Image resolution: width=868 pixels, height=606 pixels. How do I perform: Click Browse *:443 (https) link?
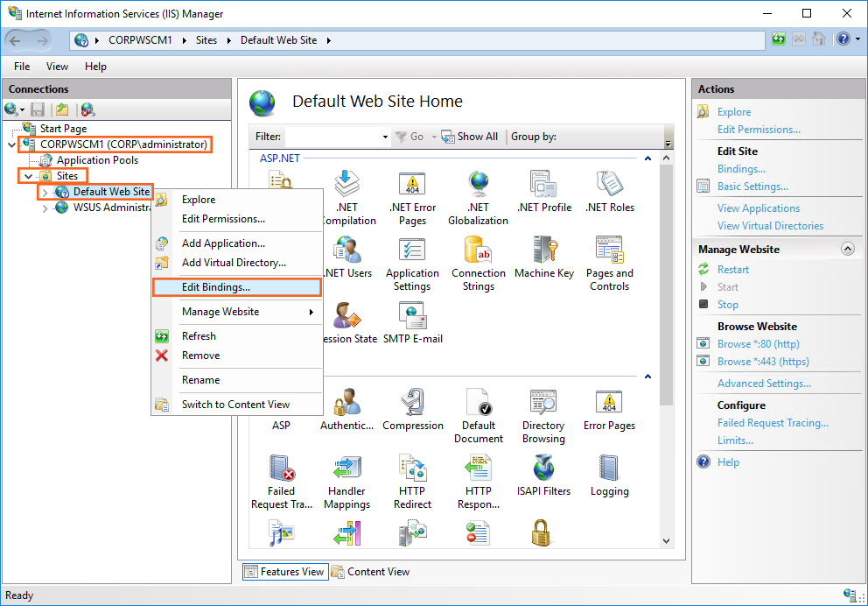click(x=763, y=362)
